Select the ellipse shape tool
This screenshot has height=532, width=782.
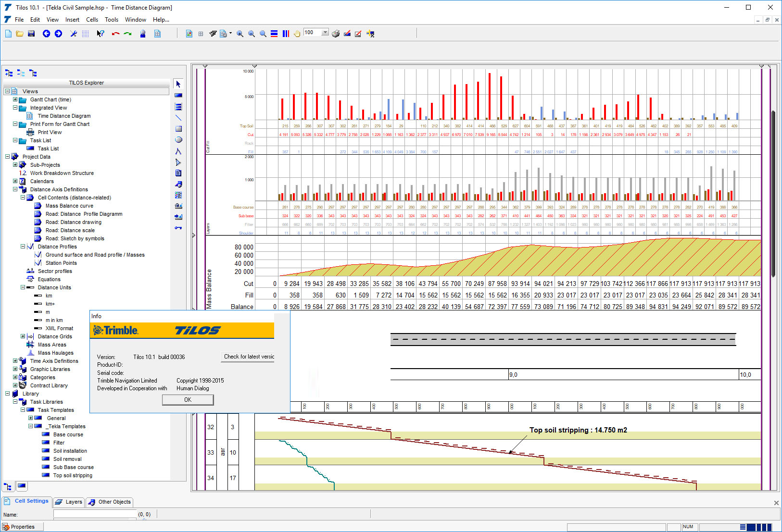tap(178, 140)
